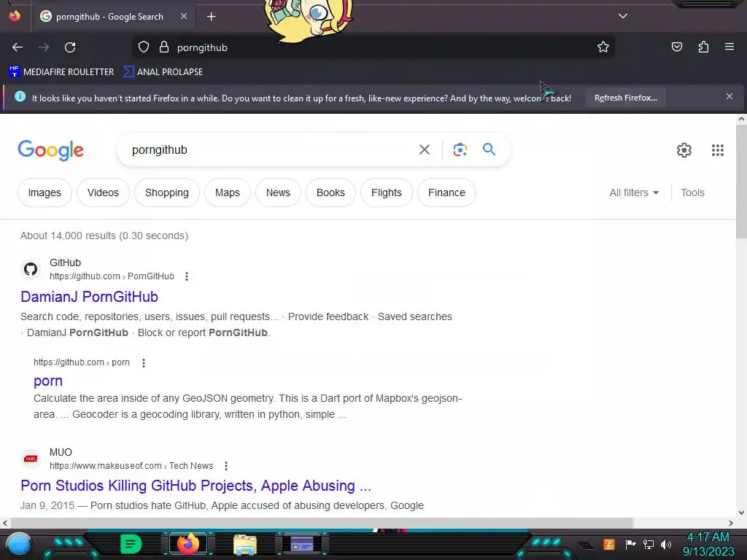Open Google quick settings gear
The height and width of the screenshot is (560, 747).
pyautogui.click(x=684, y=150)
